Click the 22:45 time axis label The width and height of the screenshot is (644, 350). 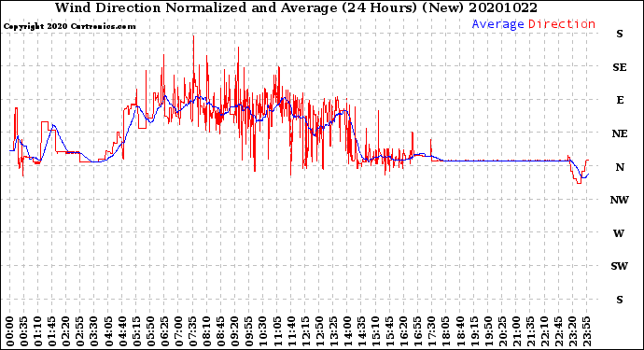(x=558, y=331)
